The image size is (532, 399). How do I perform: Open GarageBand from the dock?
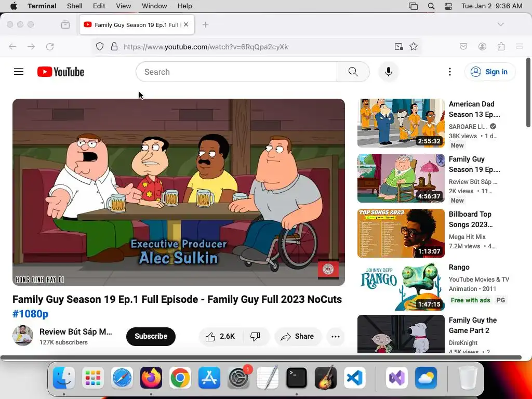326,378
